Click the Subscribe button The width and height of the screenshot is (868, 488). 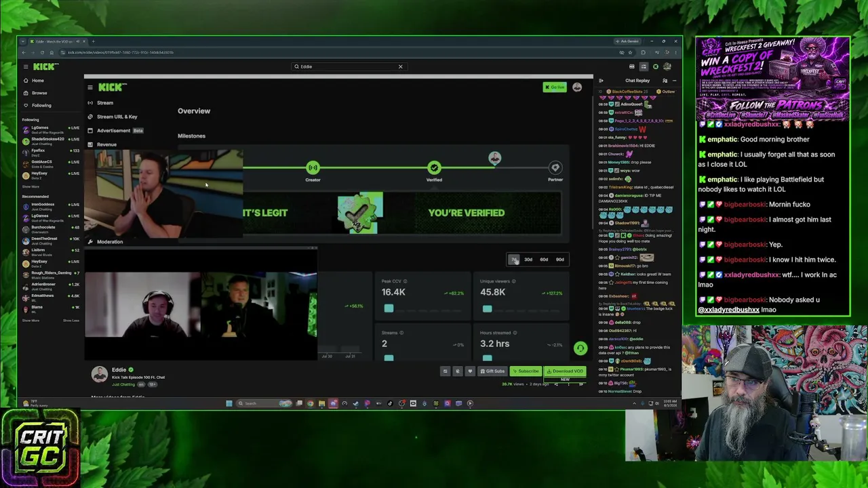pos(526,371)
